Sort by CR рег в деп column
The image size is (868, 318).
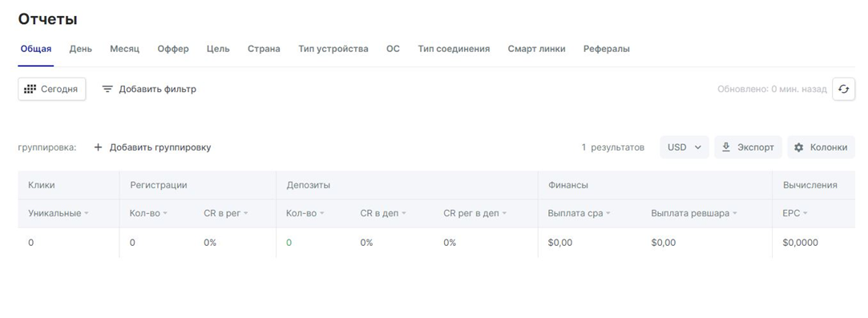coord(475,214)
